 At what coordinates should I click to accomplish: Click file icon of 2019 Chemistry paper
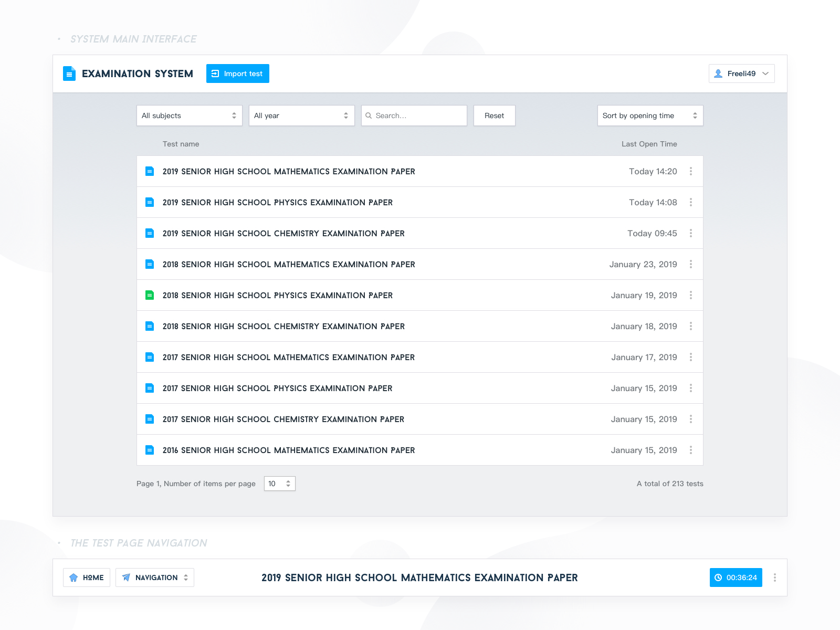click(x=150, y=233)
